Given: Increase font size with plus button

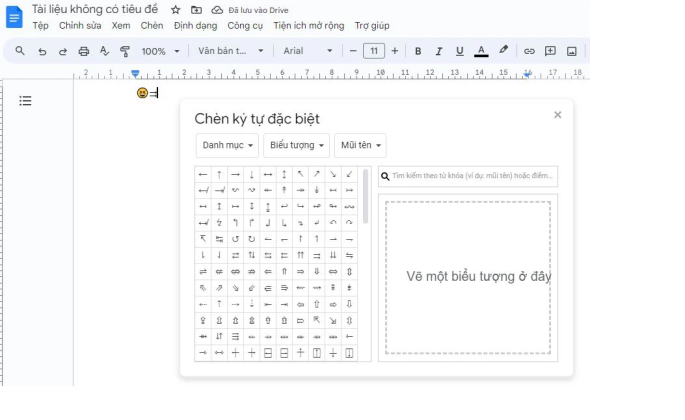Looking at the screenshot, I should click(x=395, y=51).
